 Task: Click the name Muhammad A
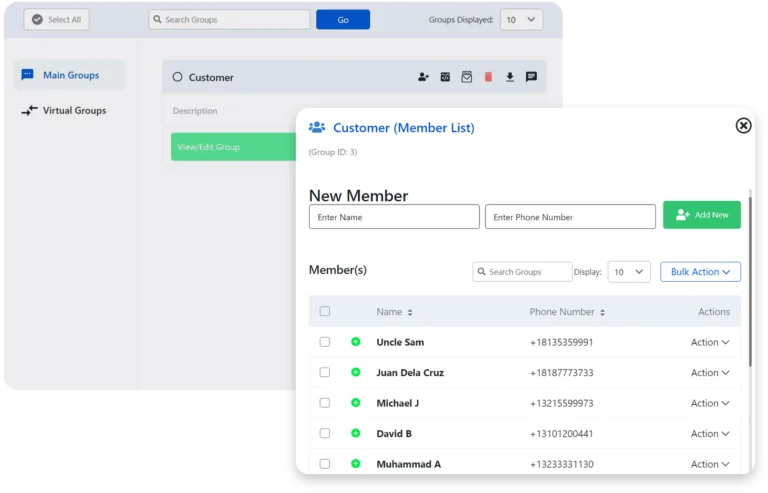[408, 464]
